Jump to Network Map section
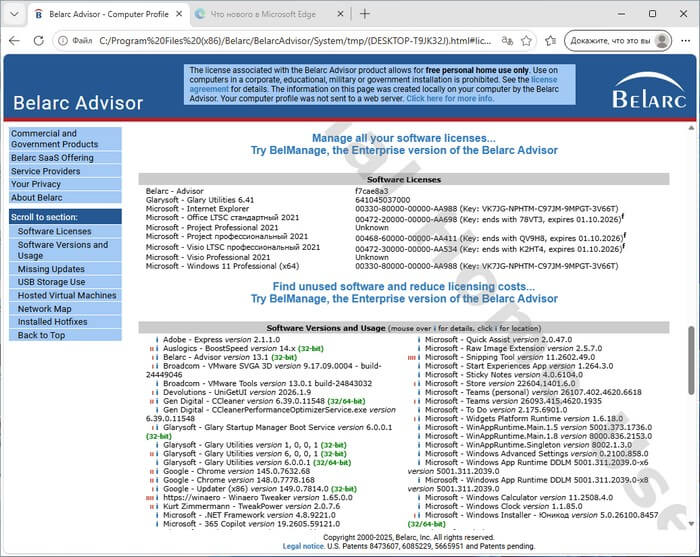The height and width of the screenshot is (557, 700). click(65, 308)
